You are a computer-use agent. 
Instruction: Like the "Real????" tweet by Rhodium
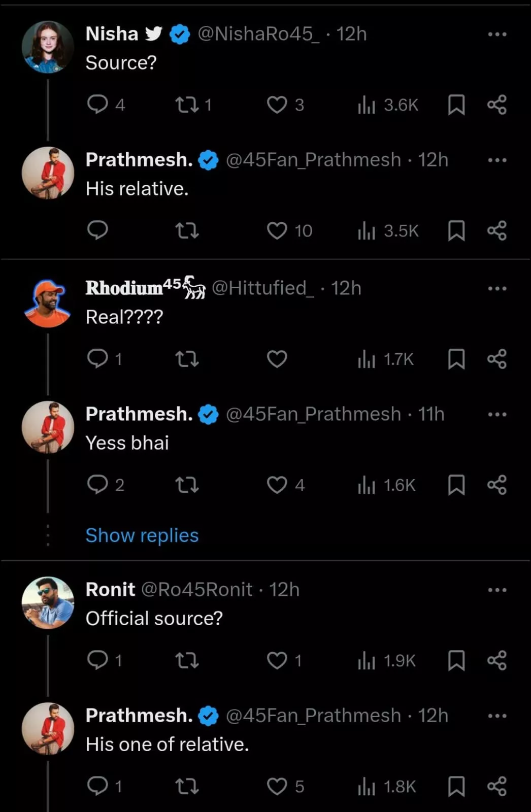click(x=277, y=359)
